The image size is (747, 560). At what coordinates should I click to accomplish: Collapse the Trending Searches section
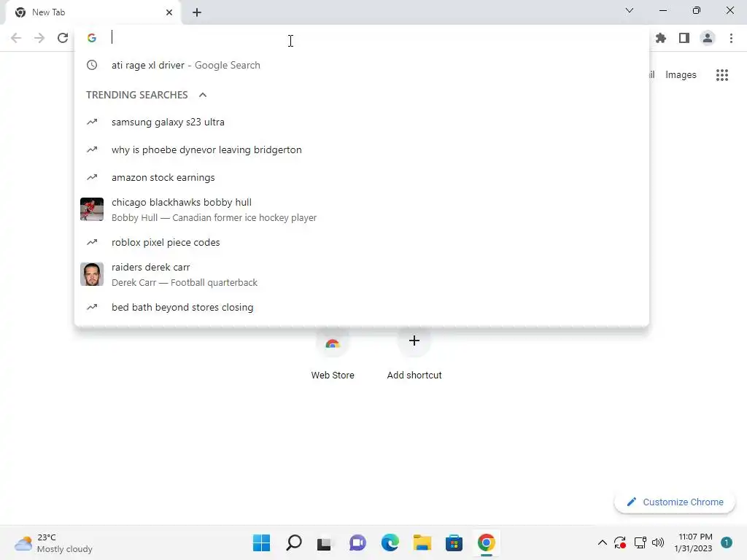point(203,95)
